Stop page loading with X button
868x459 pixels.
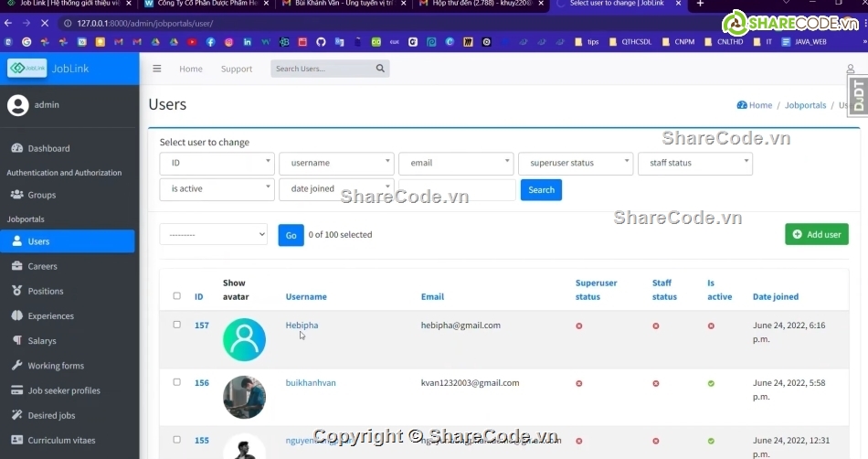tap(45, 23)
